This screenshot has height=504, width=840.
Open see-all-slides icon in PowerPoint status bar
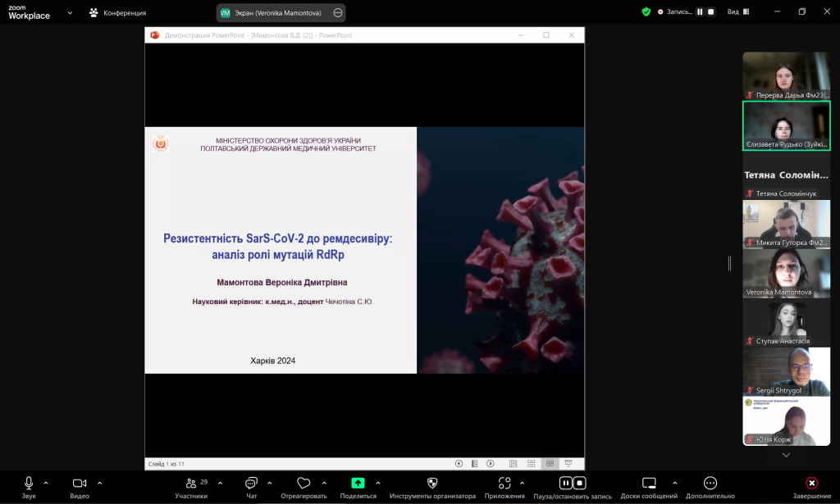click(475, 463)
